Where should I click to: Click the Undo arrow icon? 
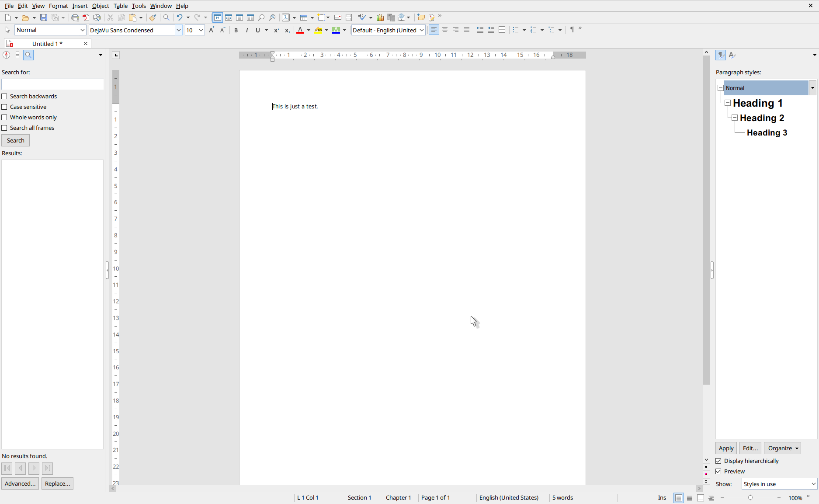[x=179, y=17]
